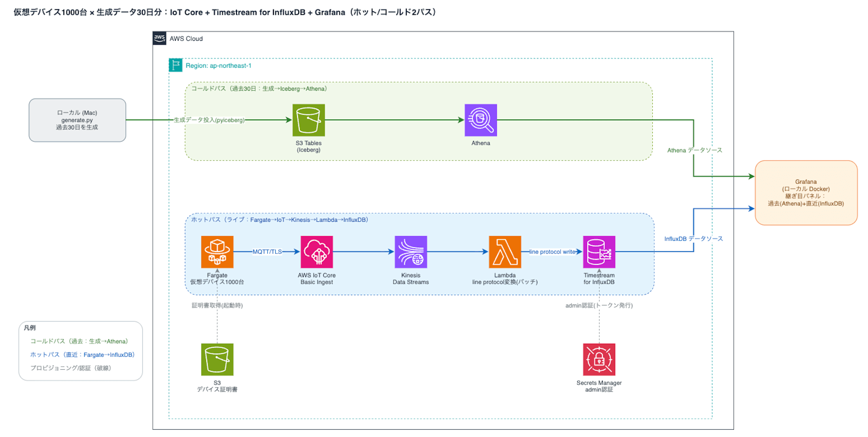Screen dimensions: 868x437
Task: Select the local Mac generate.py box
Action: (77, 120)
